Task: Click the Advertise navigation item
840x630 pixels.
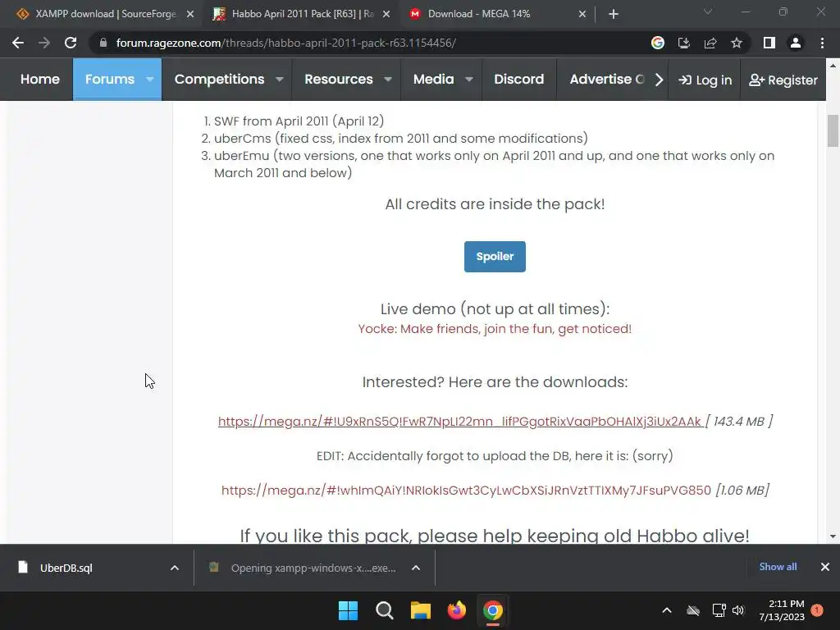Action: [x=606, y=80]
